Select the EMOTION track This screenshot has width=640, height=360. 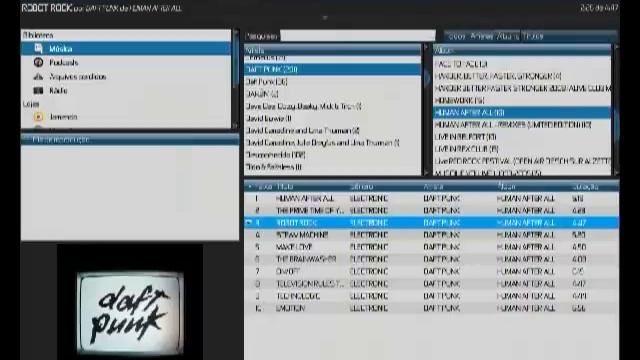(x=431, y=308)
